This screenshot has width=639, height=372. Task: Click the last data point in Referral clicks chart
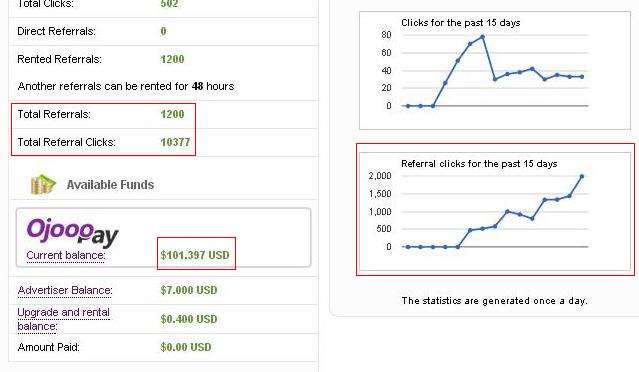point(582,176)
